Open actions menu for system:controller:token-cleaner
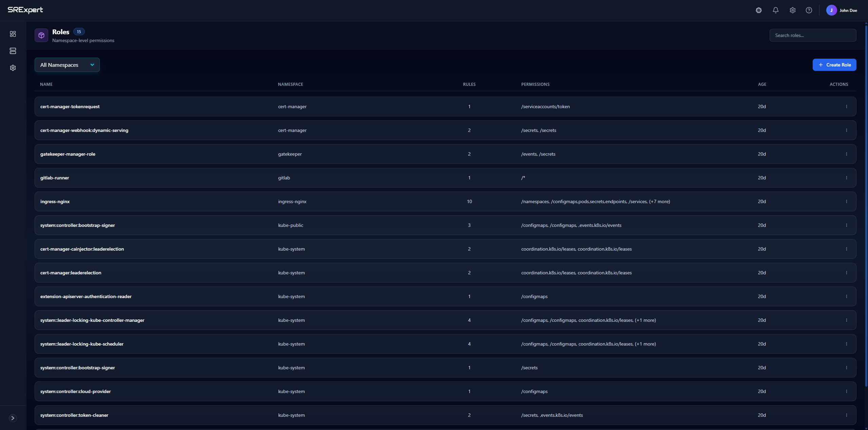 pyautogui.click(x=847, y=415)
